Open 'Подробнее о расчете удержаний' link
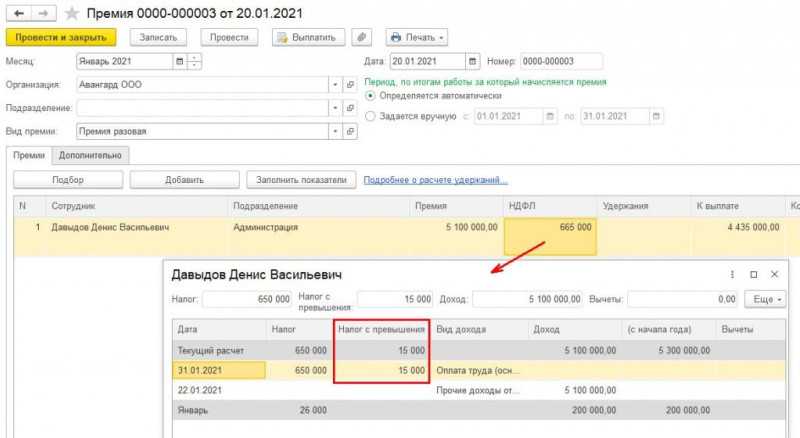Screen dimensions: 800x438 click(x=435, y=180)
